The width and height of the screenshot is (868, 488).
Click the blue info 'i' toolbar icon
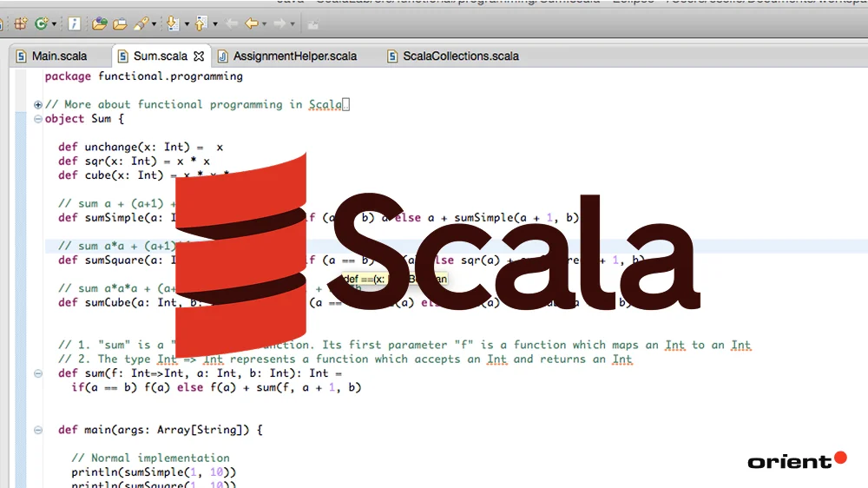click(x=75, y=23)
